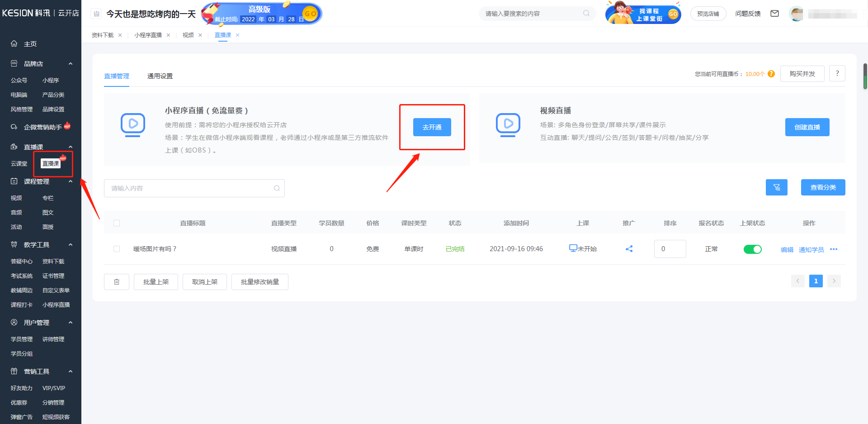
Task: Check the select-all checkbox in table header
Action: (x=117, y=223)
